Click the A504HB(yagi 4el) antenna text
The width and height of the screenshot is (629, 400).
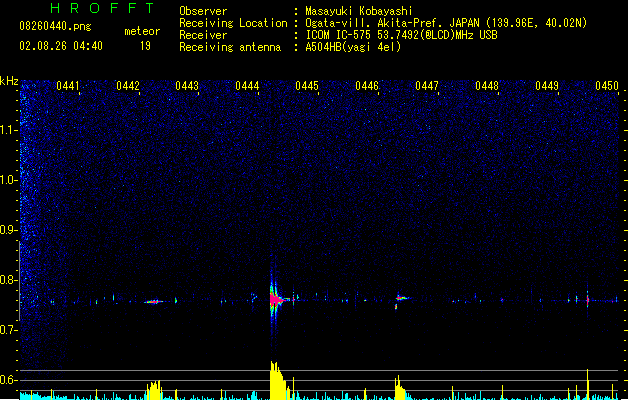click(x=353, y=47)
